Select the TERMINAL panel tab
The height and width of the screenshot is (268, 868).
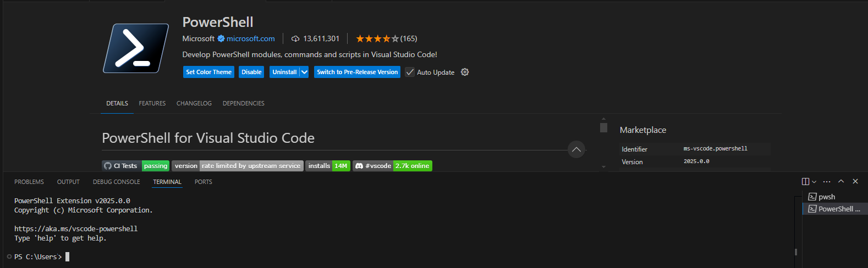167,182
